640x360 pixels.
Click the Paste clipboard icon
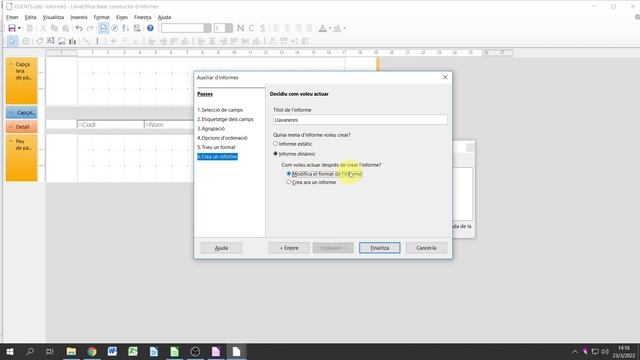point(66,28)
